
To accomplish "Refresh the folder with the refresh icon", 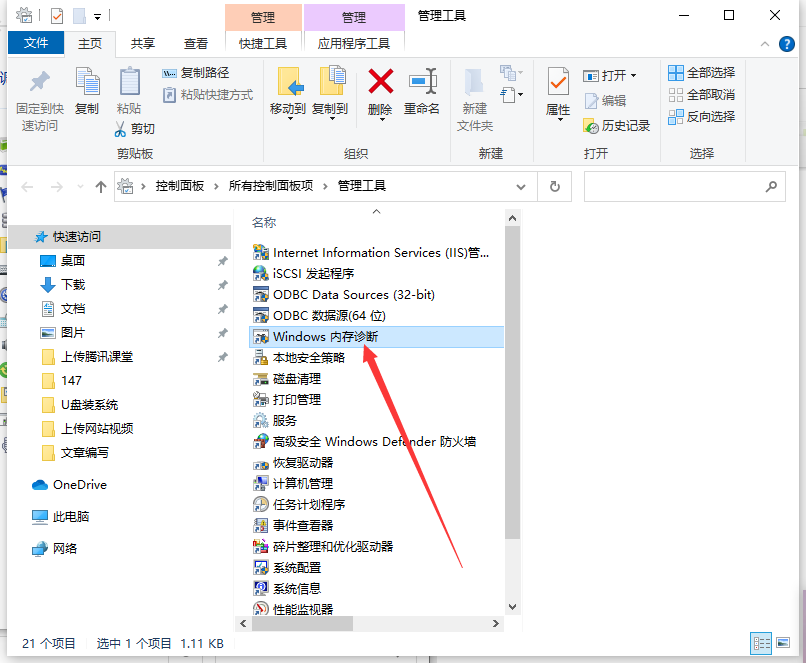I will tap(554, 187).
